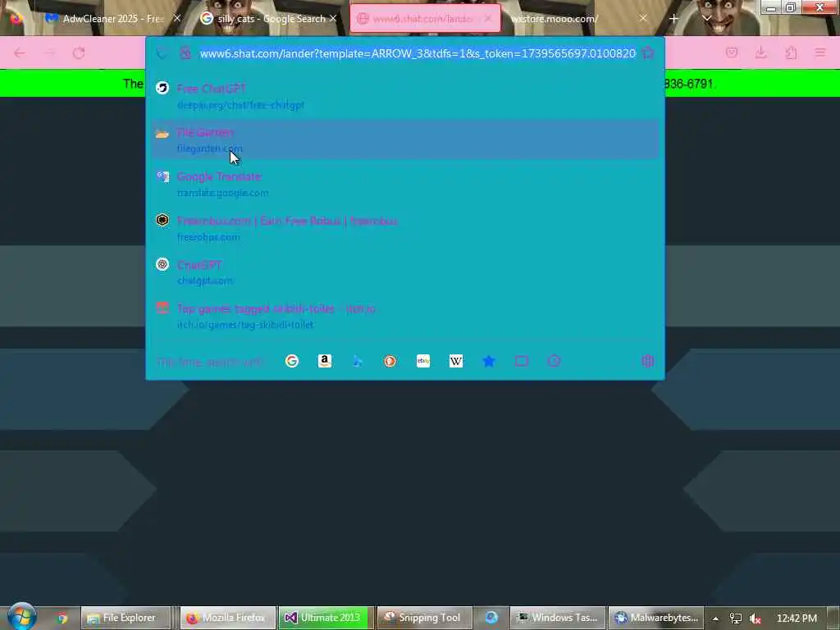Switch to Mozilla Firefox taskbar button
The height and width of the screenshot is (630, 840).
228,618
